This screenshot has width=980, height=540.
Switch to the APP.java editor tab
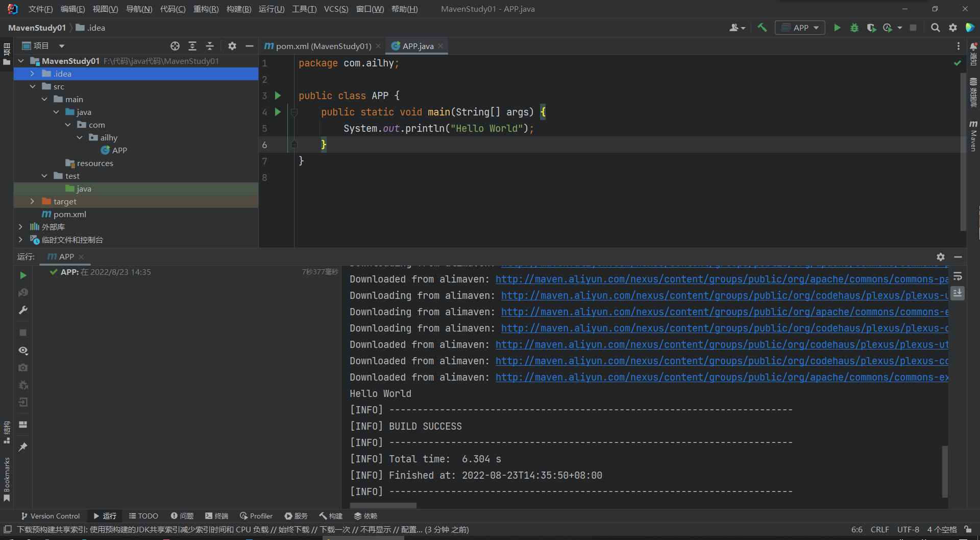418,46
